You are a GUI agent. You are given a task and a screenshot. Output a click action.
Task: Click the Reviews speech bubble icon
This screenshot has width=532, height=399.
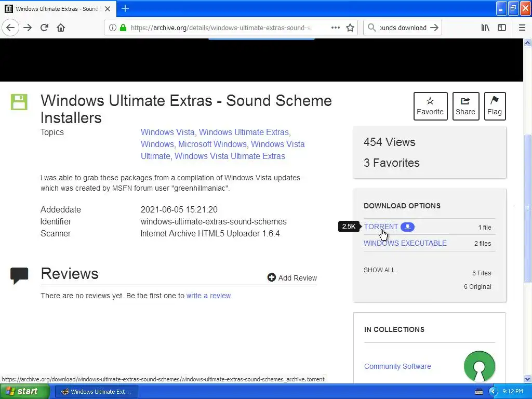point(19,275)
